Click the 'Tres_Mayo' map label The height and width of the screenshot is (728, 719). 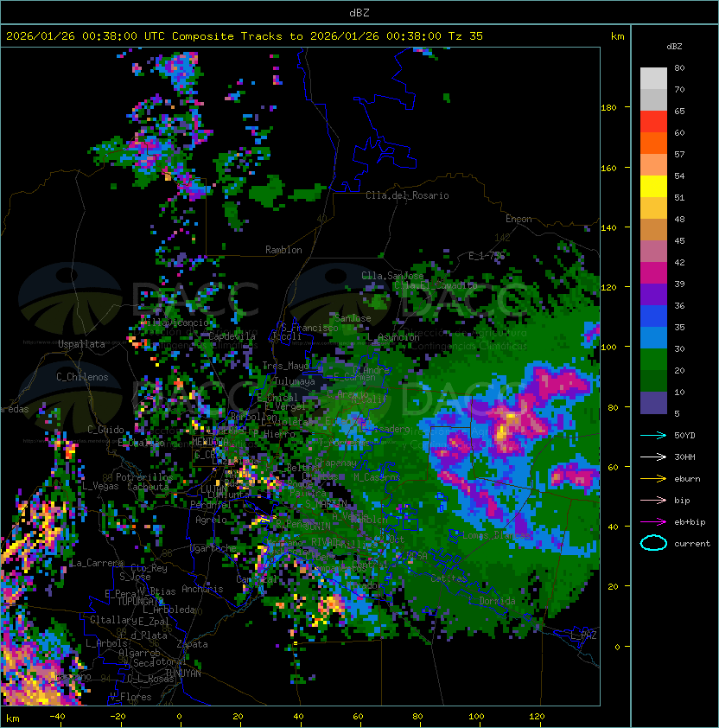tap(285, 366)
